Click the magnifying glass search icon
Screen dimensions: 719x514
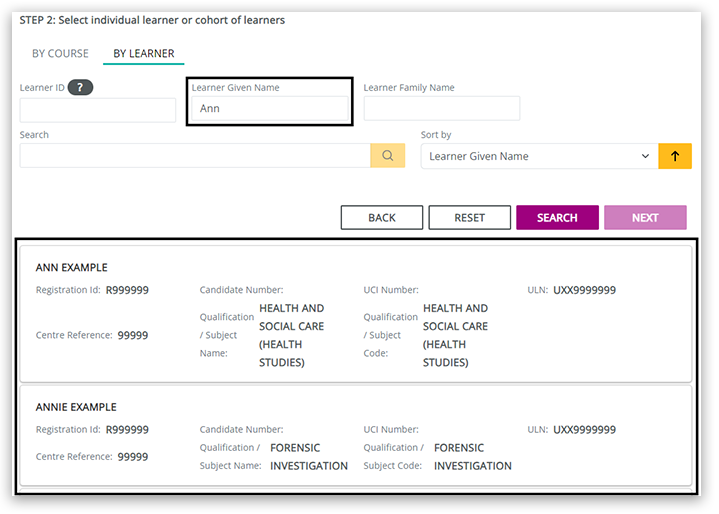click(x=388, y=156)
